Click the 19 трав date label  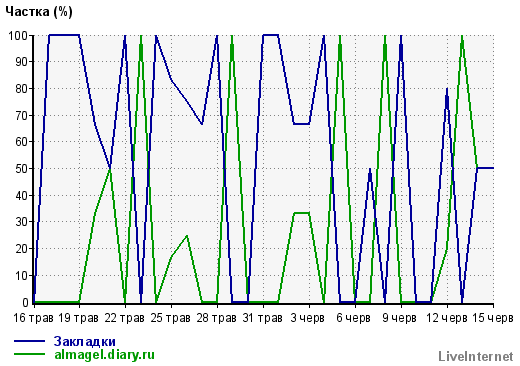(78, 318)
